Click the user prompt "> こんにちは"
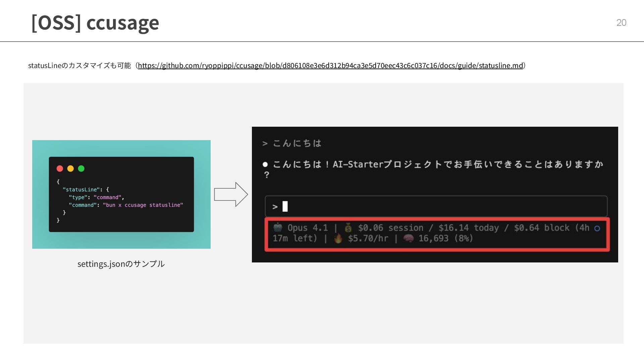The width and height of the screenshot is (644, 362). (x=292, y=143)
